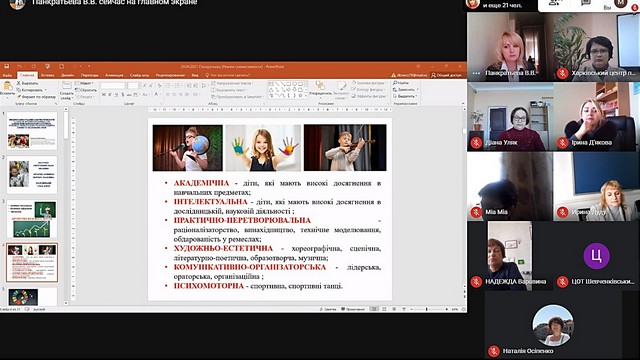
Task: Open the Text Direction (Направление текста) dropdown
Action: [232, 83]
